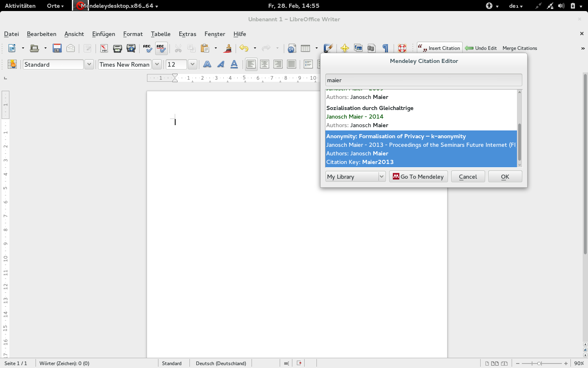
Task: Toggle AutoSpellcheck on or off
Action: 161,48
